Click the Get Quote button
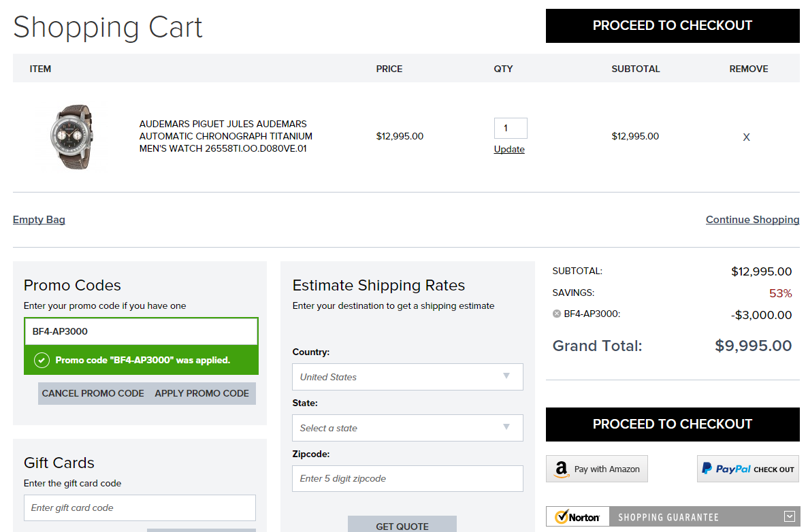Viewport: 808px width, 532px height. pos(402,525)
